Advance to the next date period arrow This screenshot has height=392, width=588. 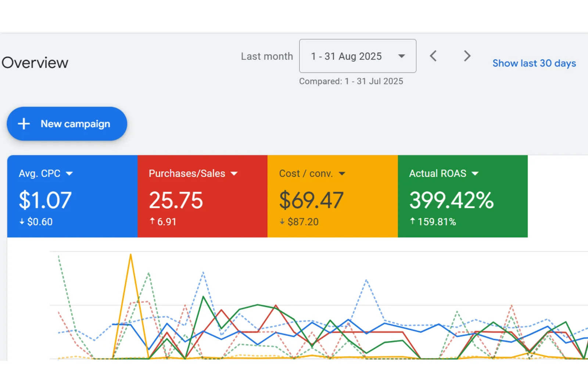tap(467, 56)
